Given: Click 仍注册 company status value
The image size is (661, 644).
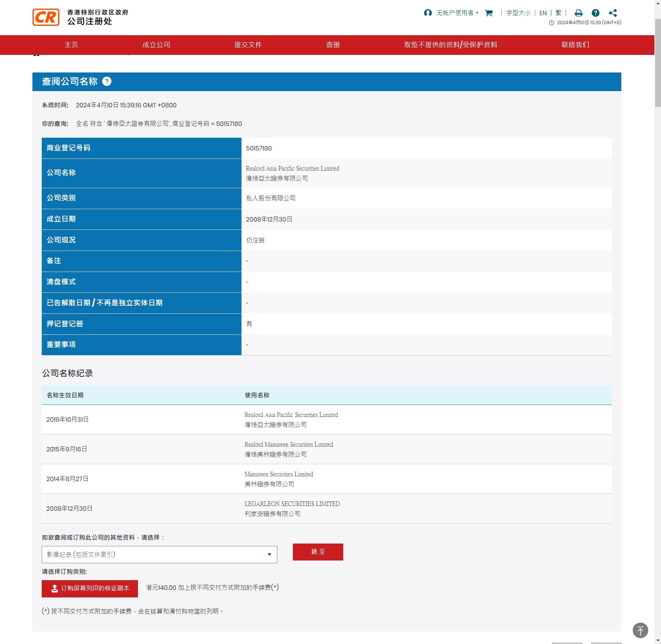Looking at the screenshot, I should (255, 240).
